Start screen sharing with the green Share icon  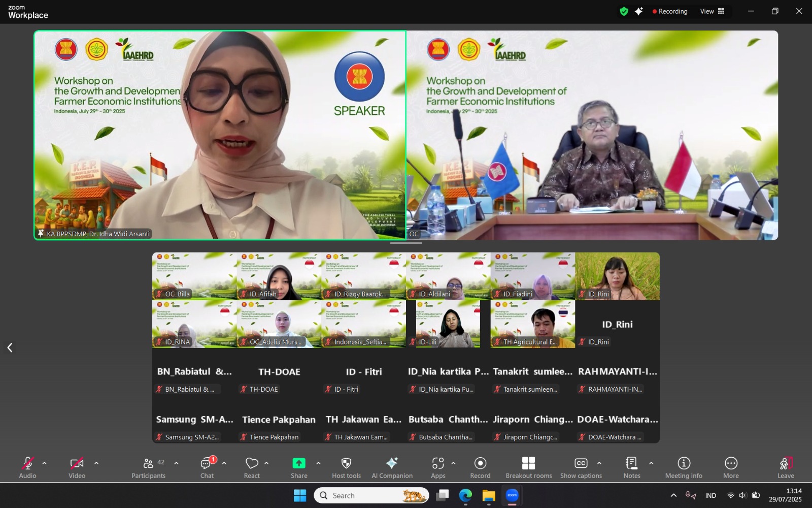pos(299,463)
